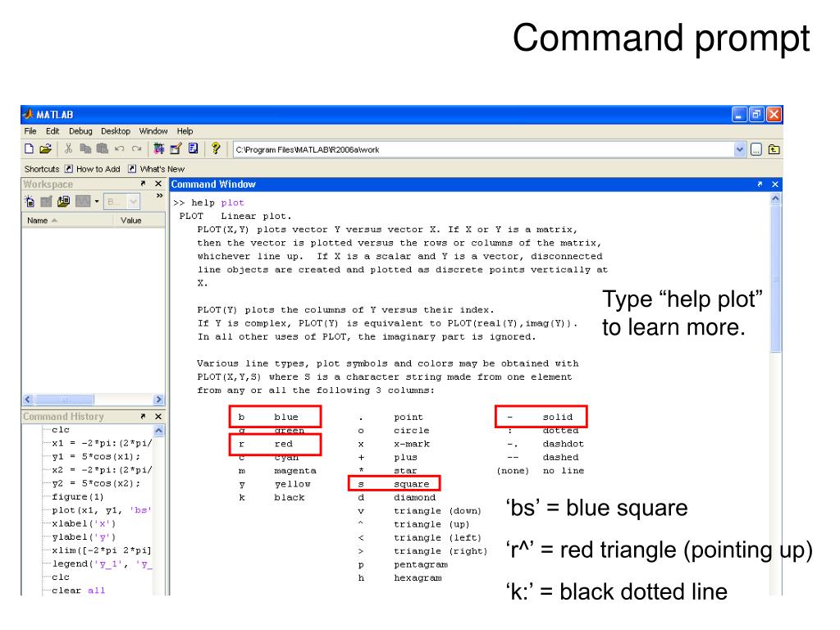Close the Command History panel
840x630 pixels.
158,416
